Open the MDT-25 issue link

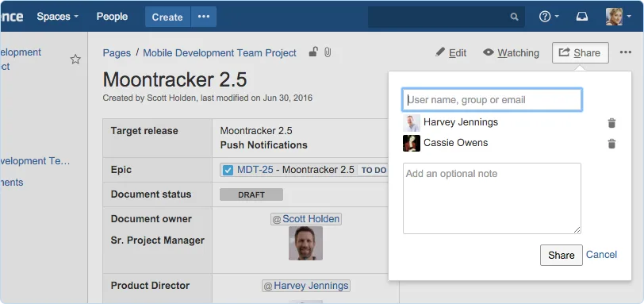[255, 170]
